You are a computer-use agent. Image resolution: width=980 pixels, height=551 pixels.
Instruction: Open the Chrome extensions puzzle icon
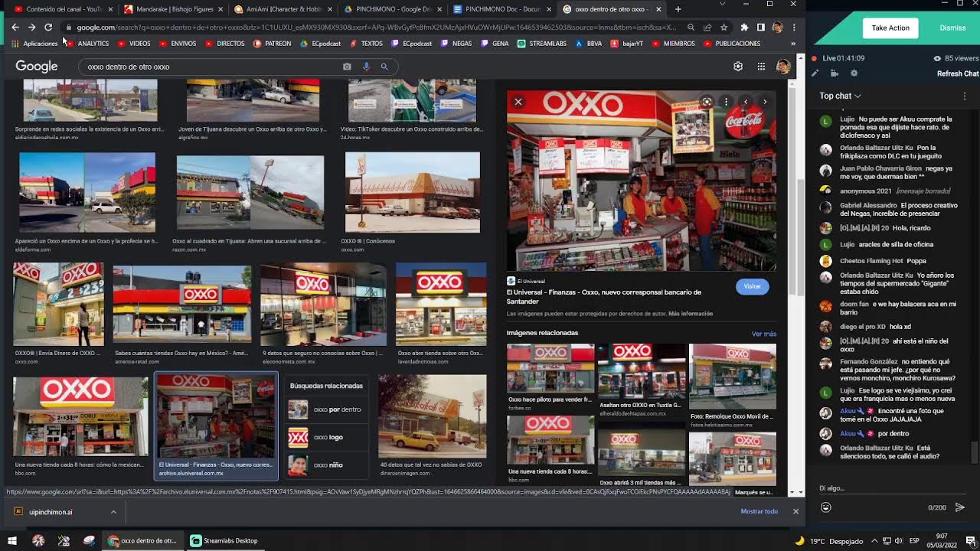click(x=744, y=28)
